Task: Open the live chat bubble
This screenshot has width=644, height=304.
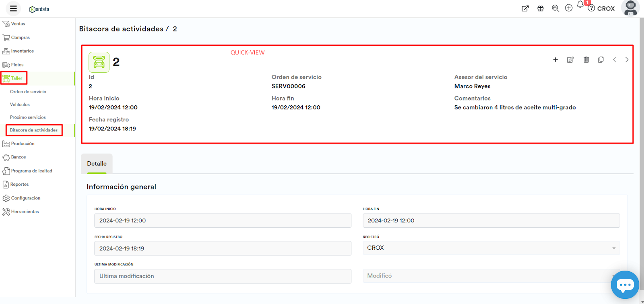Action: point(625,285)
